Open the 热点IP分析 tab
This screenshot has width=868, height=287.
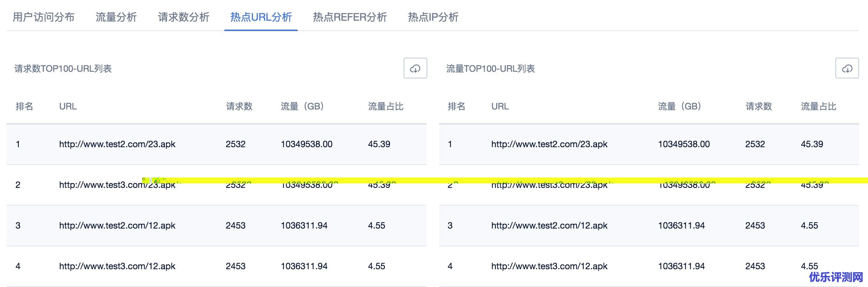pos(433,17)
